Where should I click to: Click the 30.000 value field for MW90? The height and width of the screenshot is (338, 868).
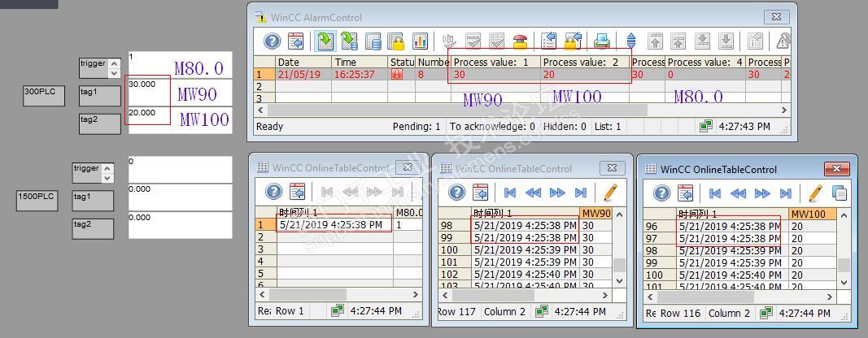tap(181, 93)
